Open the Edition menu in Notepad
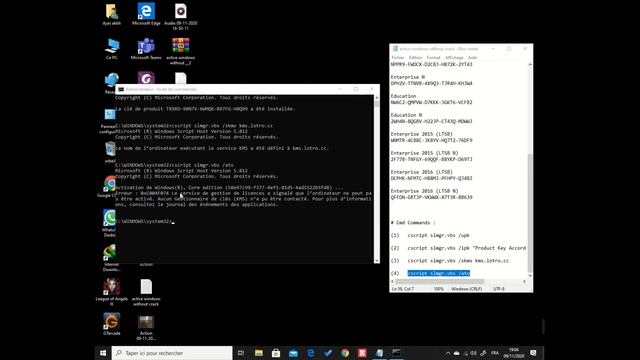Viewport: 640px width, 360px height. [x=415, y=58]
